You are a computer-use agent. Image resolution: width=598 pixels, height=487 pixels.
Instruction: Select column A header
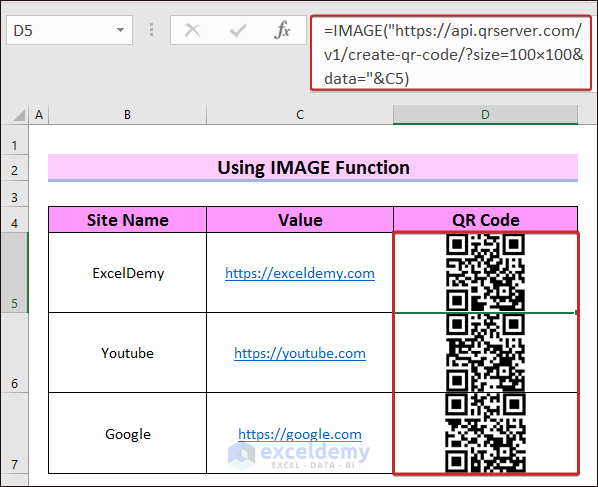[39, 115]
